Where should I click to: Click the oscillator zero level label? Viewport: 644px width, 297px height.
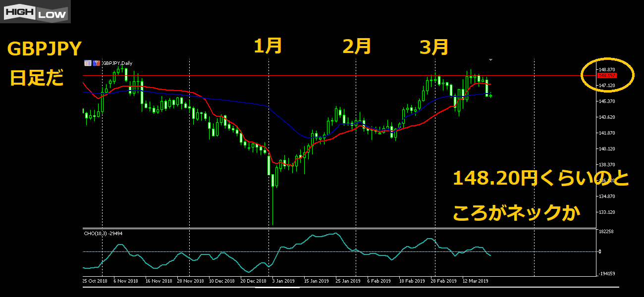600,251
